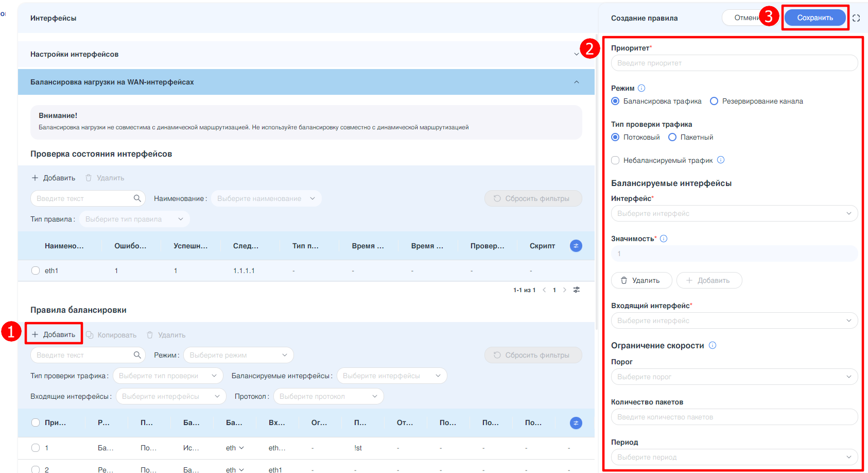Click Сохранить button to save rule

(814, 18)
